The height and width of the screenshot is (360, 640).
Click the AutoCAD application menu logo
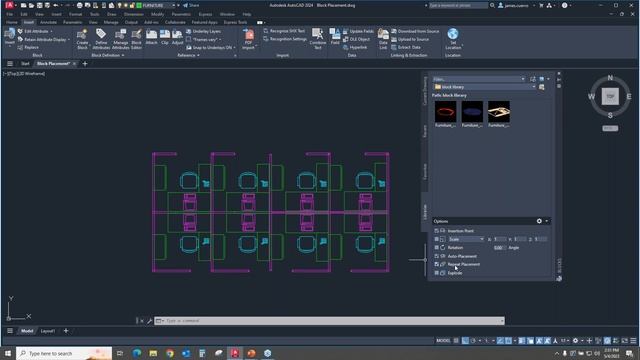coord(9,5)
